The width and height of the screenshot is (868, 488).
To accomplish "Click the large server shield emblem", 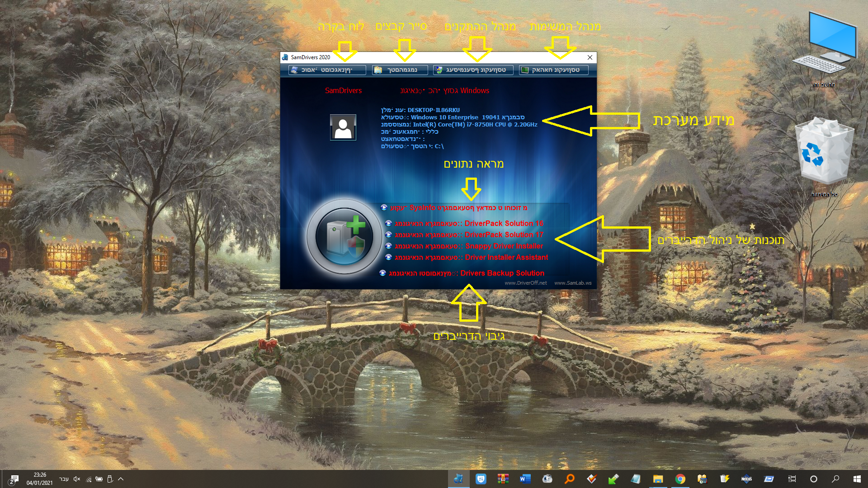I will click(344, 236).
